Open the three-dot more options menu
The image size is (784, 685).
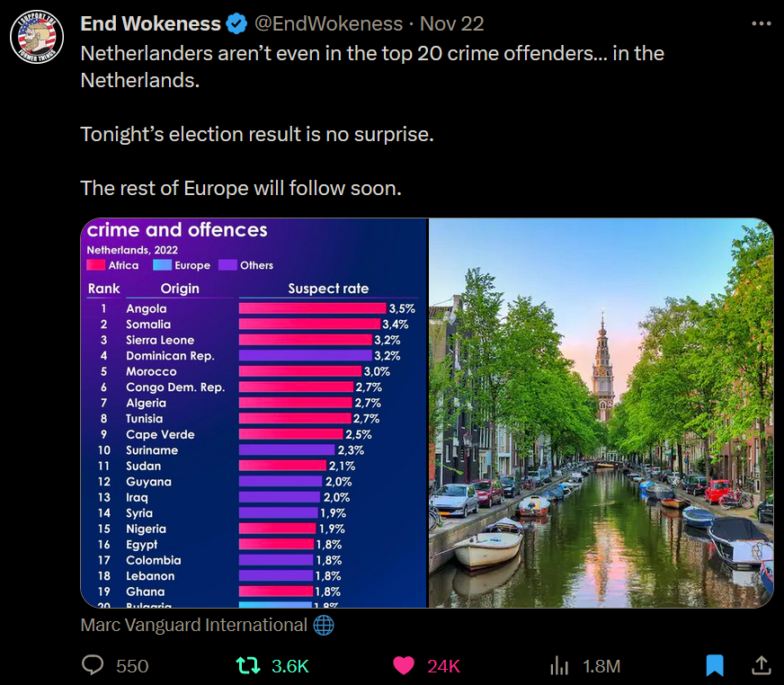coord(761,23)
